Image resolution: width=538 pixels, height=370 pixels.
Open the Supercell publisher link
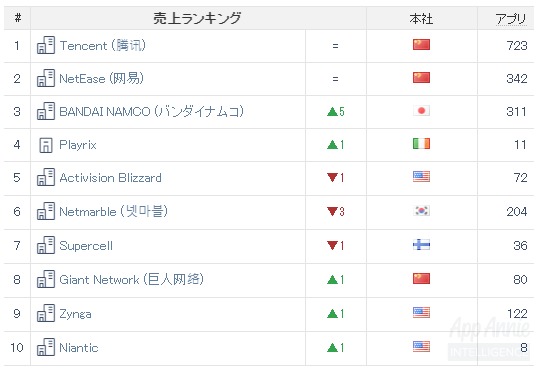tap(86, 246)
